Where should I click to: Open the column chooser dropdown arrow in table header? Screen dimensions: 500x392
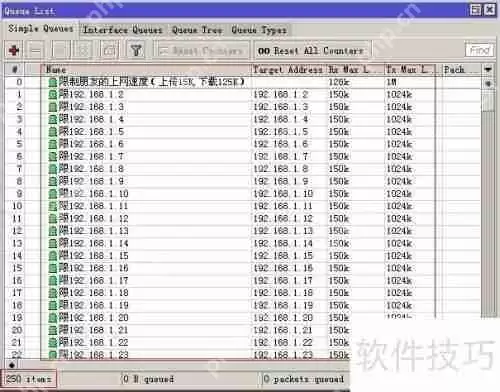488,69
